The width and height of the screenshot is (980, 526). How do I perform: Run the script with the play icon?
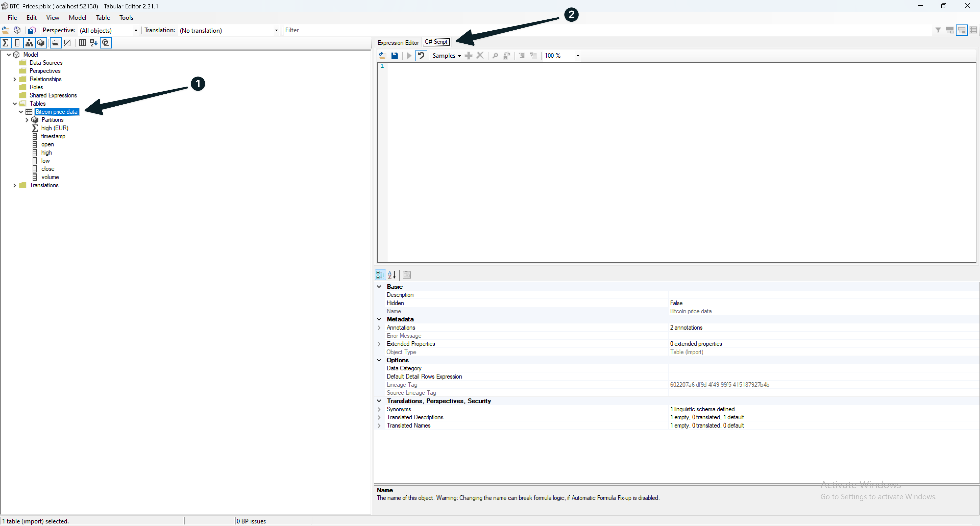(x=409, y=56)
